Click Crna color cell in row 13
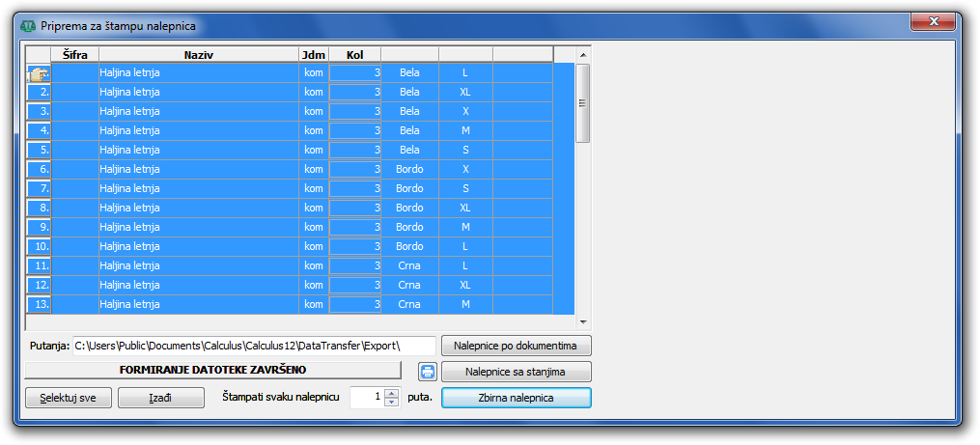This screenshot has width=980, height=445. coord(410,305)
